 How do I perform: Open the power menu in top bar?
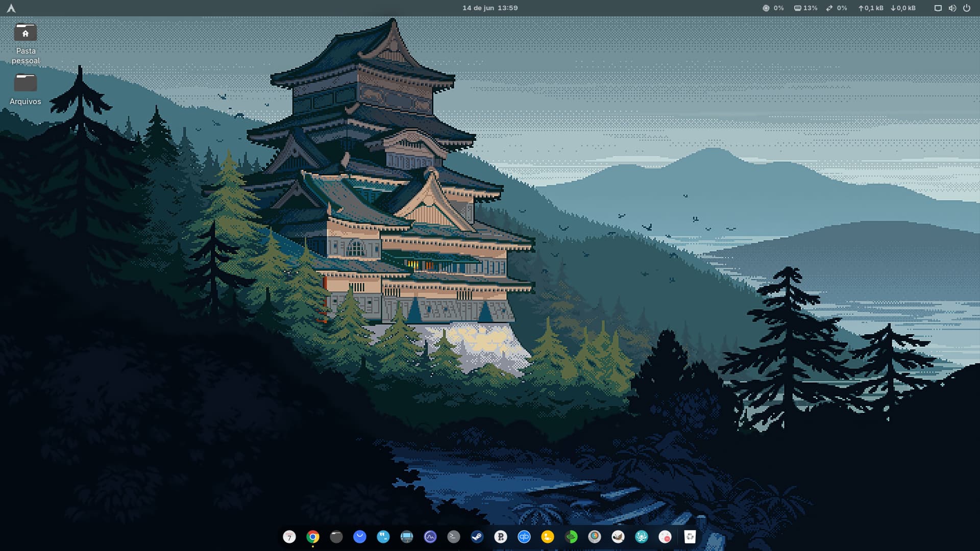(x=967, y=8)
